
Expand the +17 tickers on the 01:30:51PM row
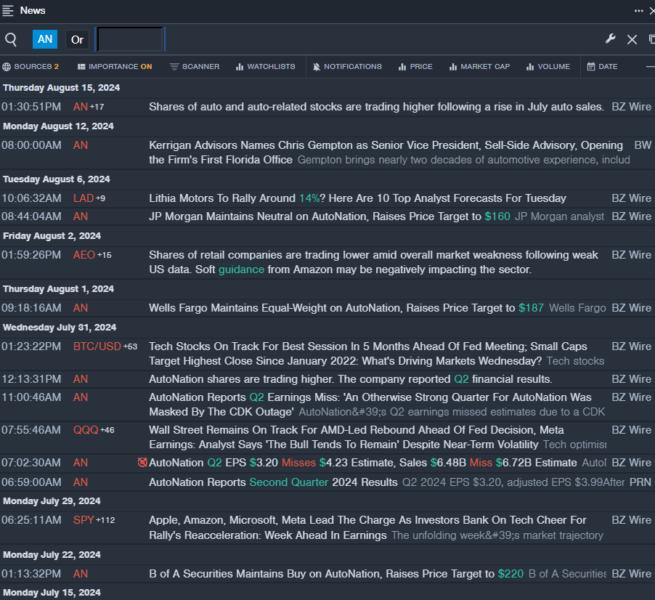97,107
